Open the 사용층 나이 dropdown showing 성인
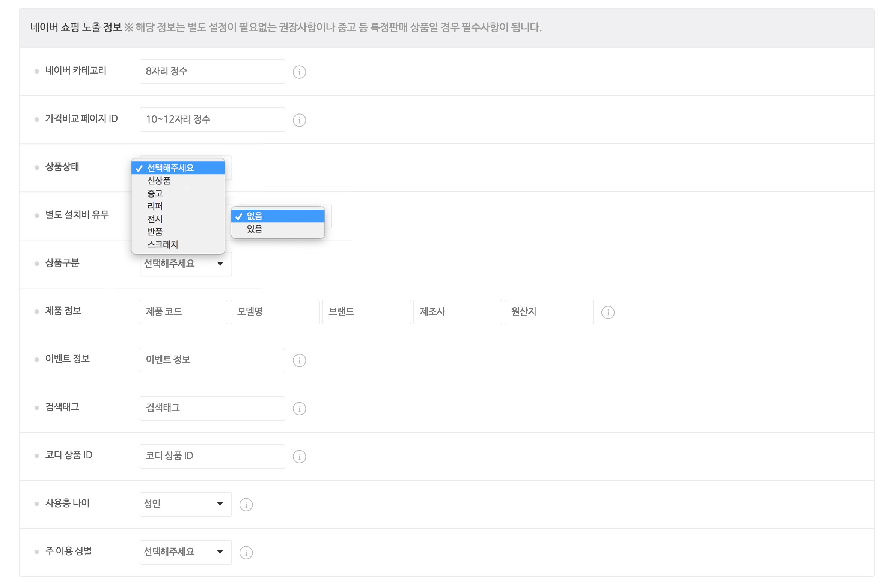 [186, 504]
